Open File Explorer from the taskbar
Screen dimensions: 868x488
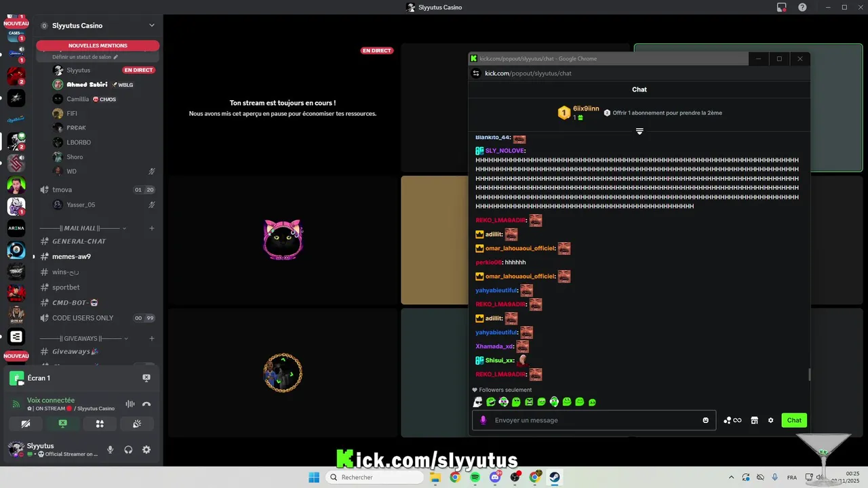pyautogui.click(x=435, y=477)
